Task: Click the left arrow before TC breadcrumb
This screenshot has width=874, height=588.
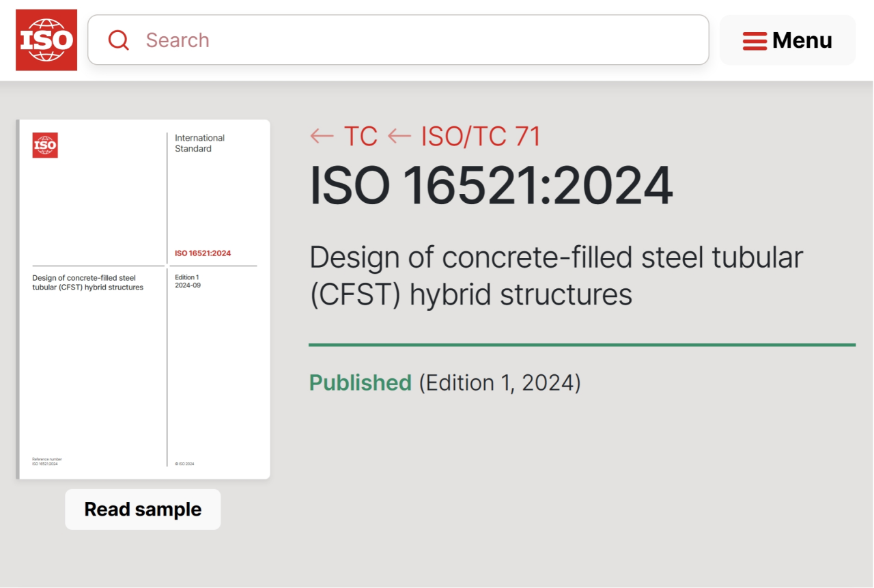Action: (x=322, y=137)
